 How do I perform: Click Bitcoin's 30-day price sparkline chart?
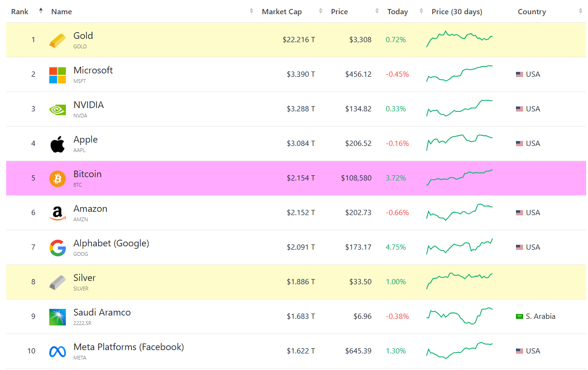coord(460,178)
